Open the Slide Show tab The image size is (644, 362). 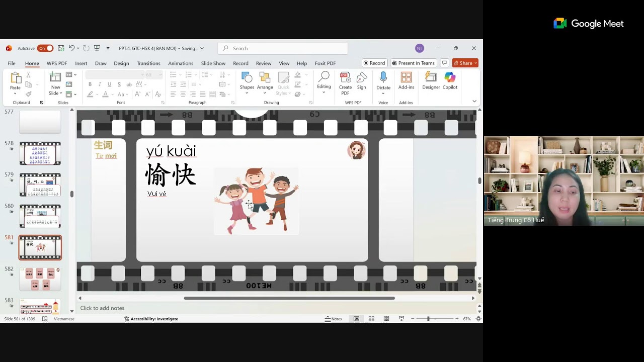pos(213,63)
